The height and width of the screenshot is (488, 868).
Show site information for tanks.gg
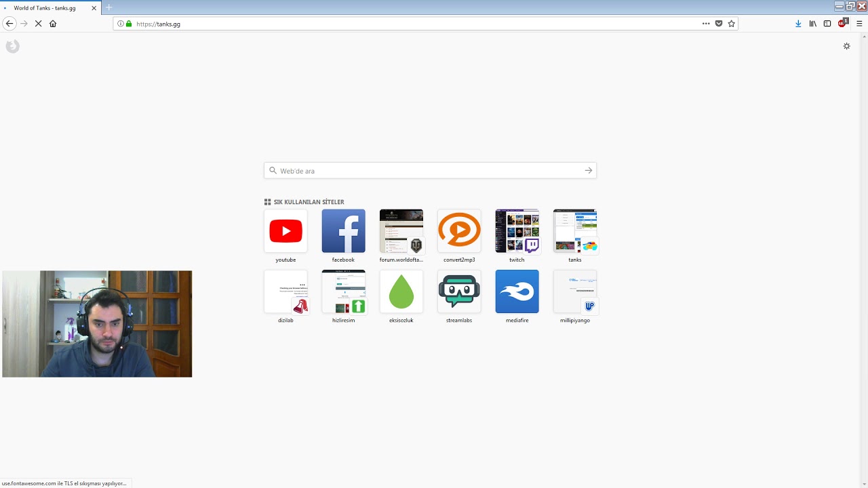(121, 24)
